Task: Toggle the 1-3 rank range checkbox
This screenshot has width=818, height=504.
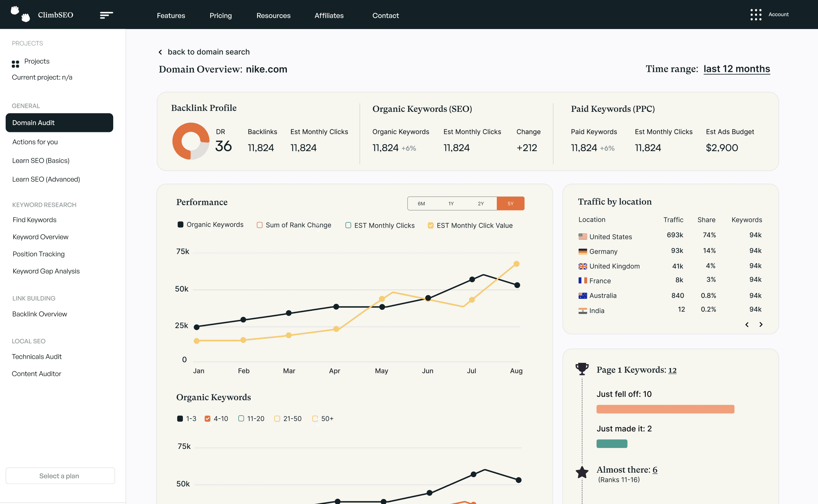Action: tap(180, 418)
